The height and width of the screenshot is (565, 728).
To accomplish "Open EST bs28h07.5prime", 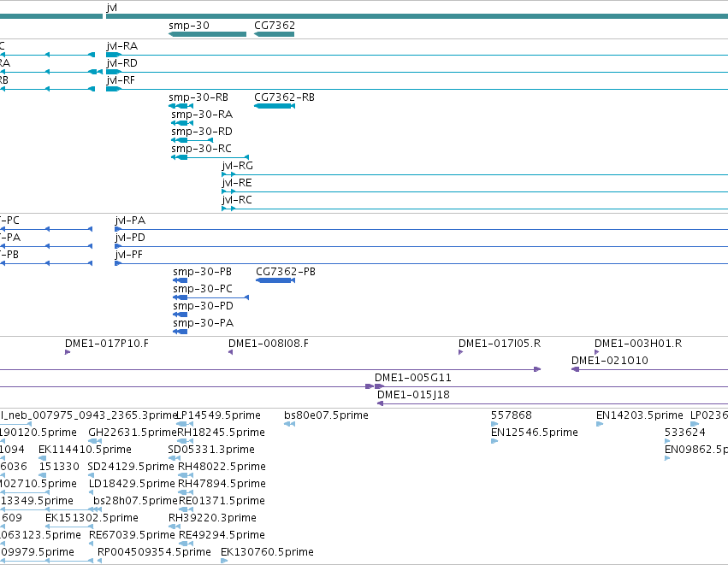I will 135,501.
